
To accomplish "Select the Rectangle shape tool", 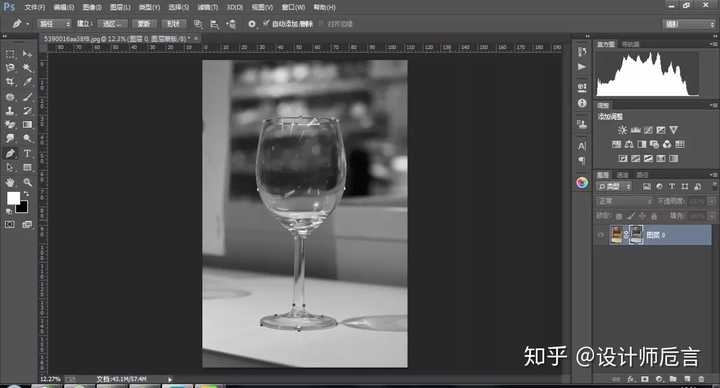I will tap(27, 168).
